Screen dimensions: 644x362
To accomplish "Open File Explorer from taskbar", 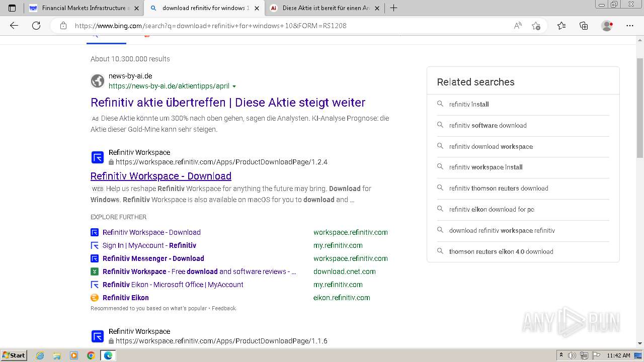I will [57, 355].
